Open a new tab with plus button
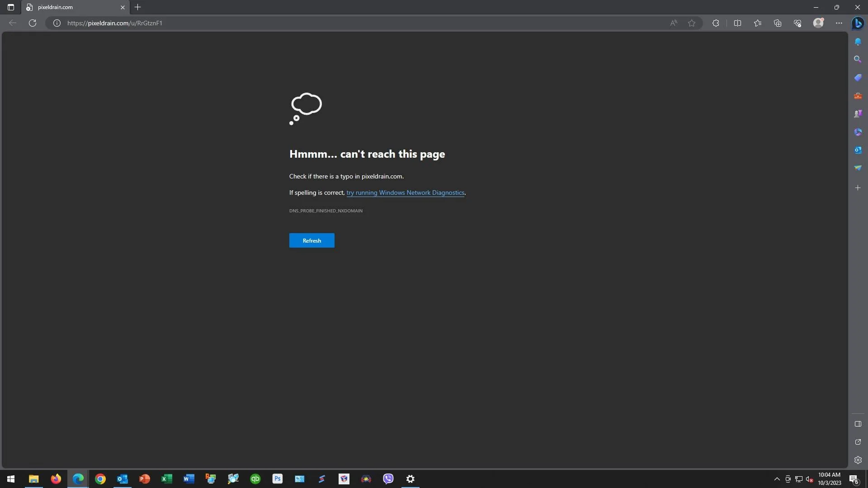This screenshot has height=488, width=868. point(138,7)
